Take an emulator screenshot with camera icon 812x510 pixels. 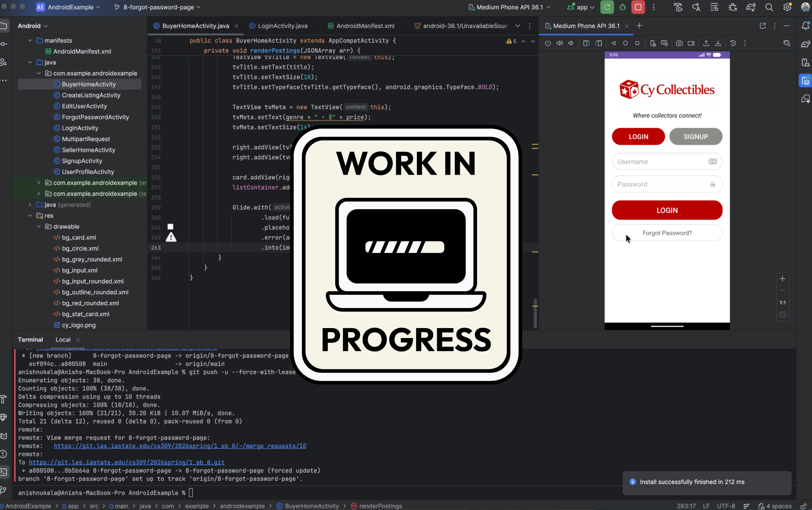click(679, 43)
